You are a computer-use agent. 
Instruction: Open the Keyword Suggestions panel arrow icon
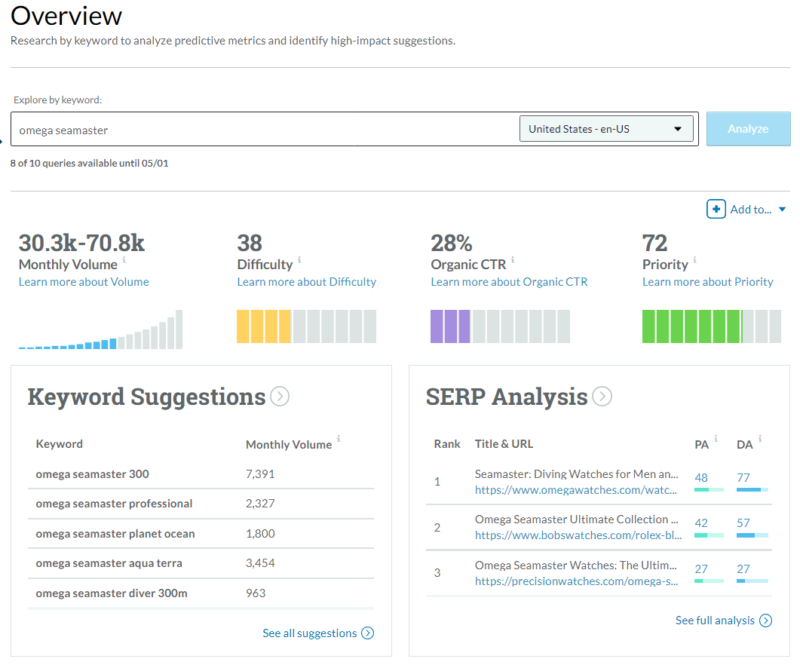[x=279, y=397]
